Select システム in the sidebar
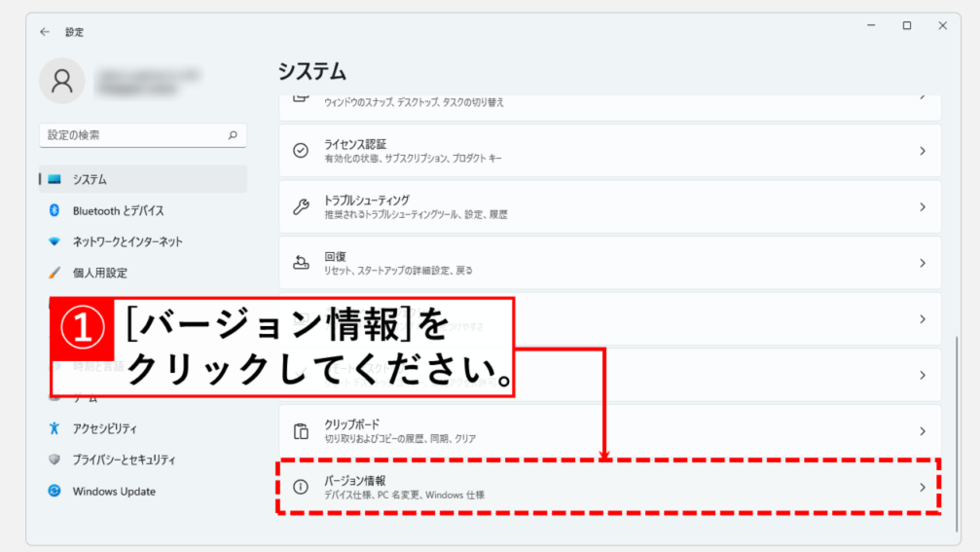This screenshot has height=552, width=980. (x=142, y=179)
